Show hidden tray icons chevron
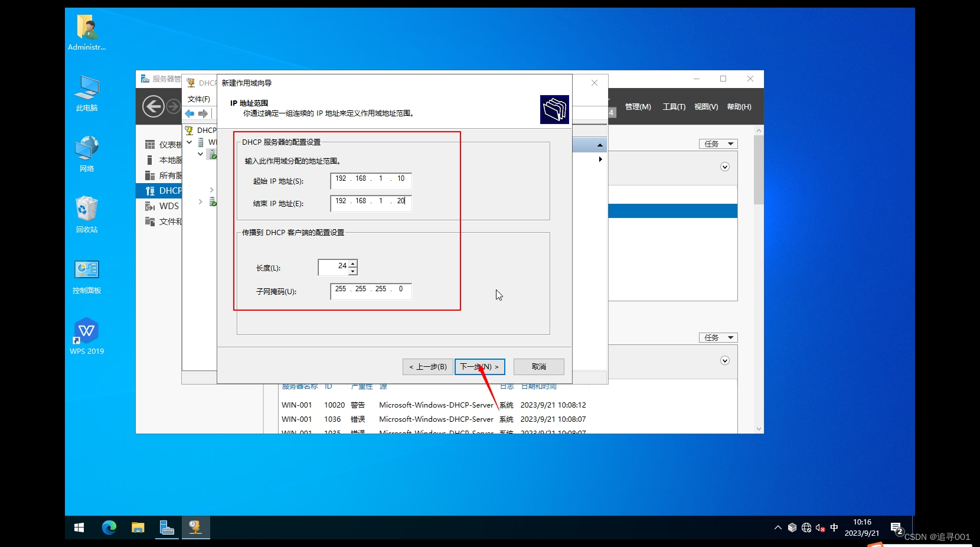The image size is (980, 547). [x=778, y=528]
